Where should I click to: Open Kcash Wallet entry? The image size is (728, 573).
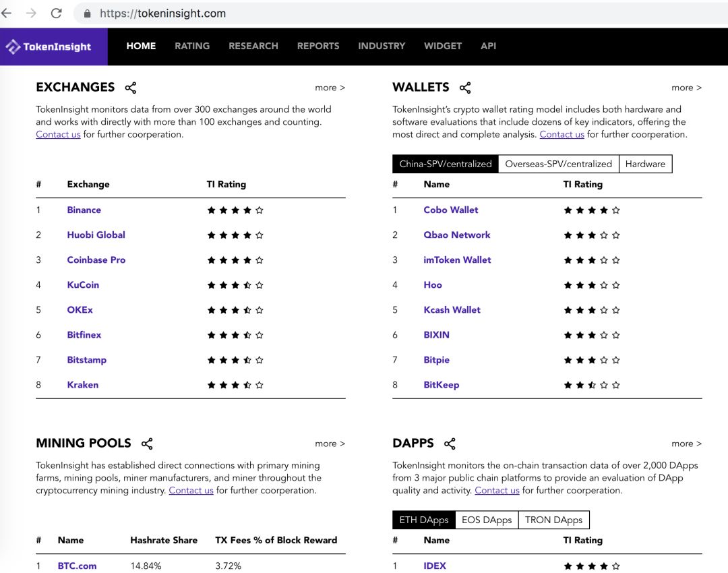pos(452,309)
